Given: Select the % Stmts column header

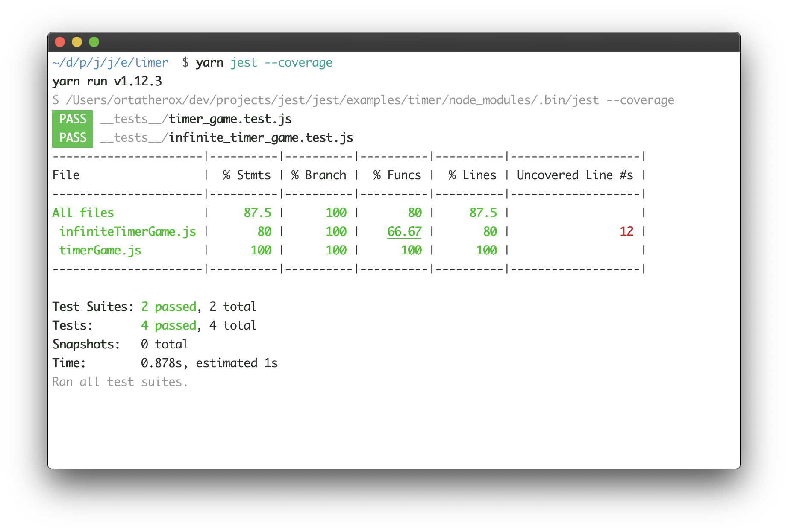Looking at the screenshot, I should (246, 175).
